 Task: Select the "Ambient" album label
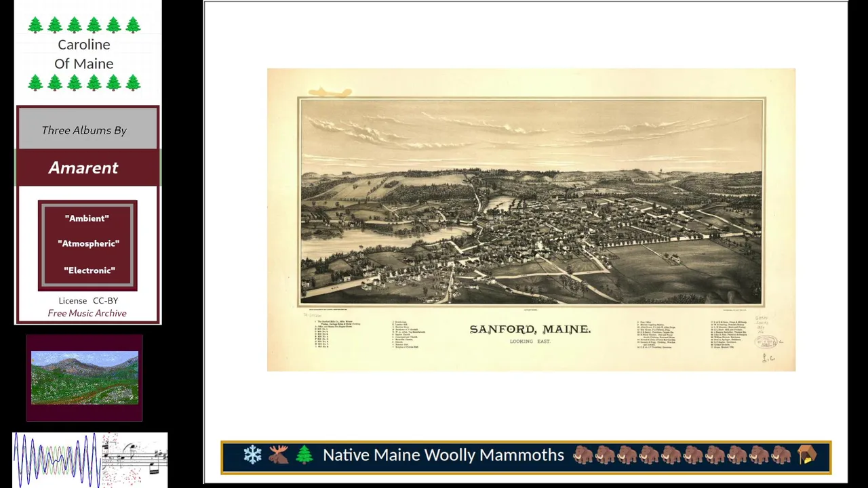[87, 218]
